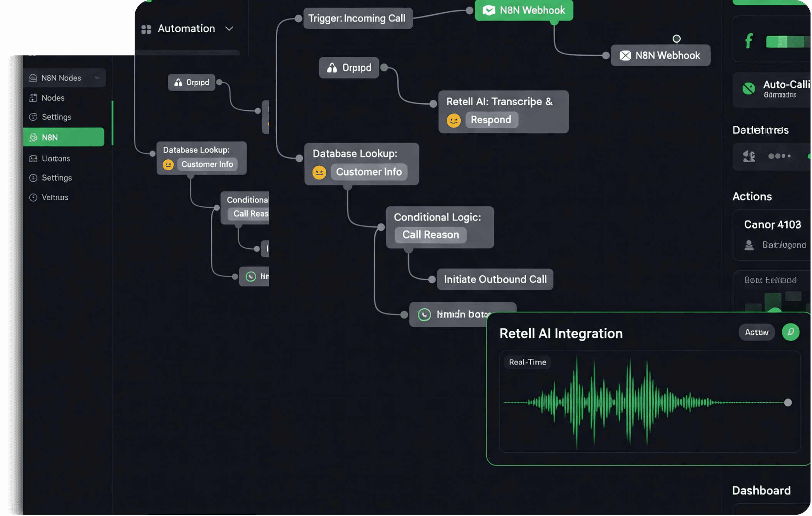Select the gray N8N Webhook node
The image size is (812, 516).
pyautogui.click(x=660, y=55)
